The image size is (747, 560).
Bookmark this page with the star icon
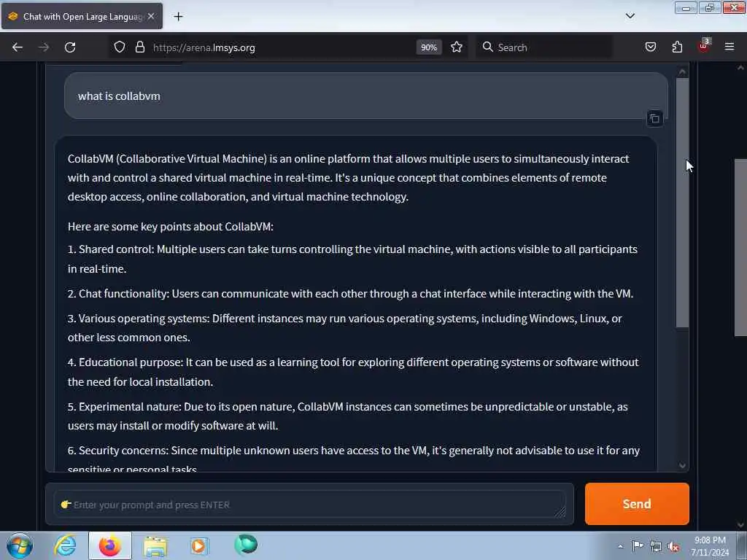pyautogui.click(x=457, y=47)
